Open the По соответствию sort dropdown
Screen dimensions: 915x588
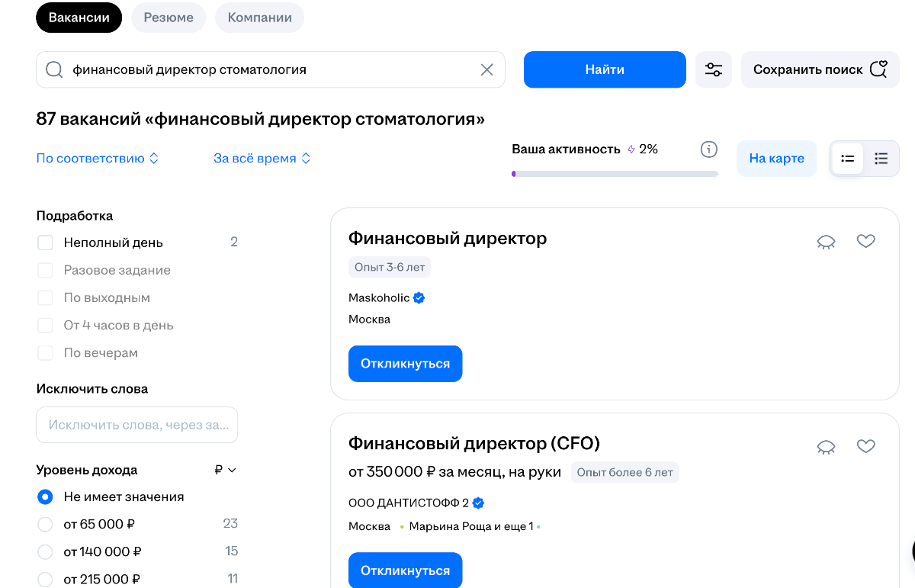(98, 159)
